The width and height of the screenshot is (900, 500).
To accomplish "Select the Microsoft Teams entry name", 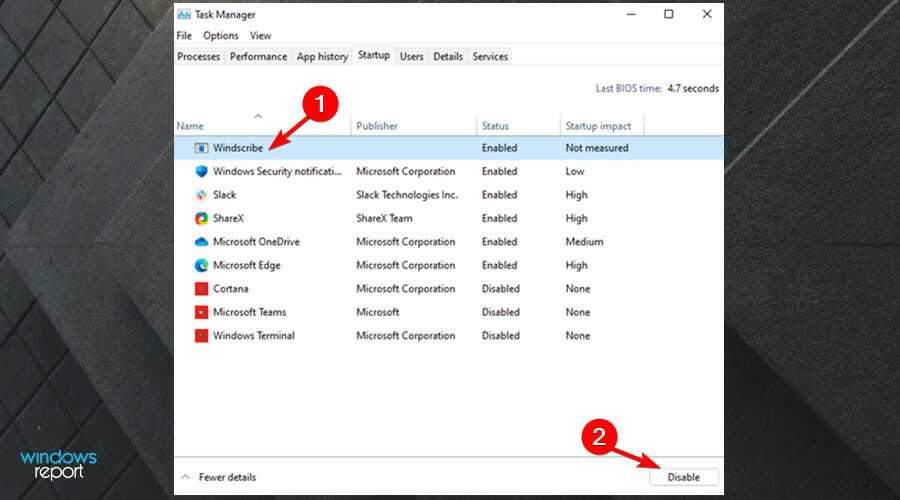I will click(250, 312).
